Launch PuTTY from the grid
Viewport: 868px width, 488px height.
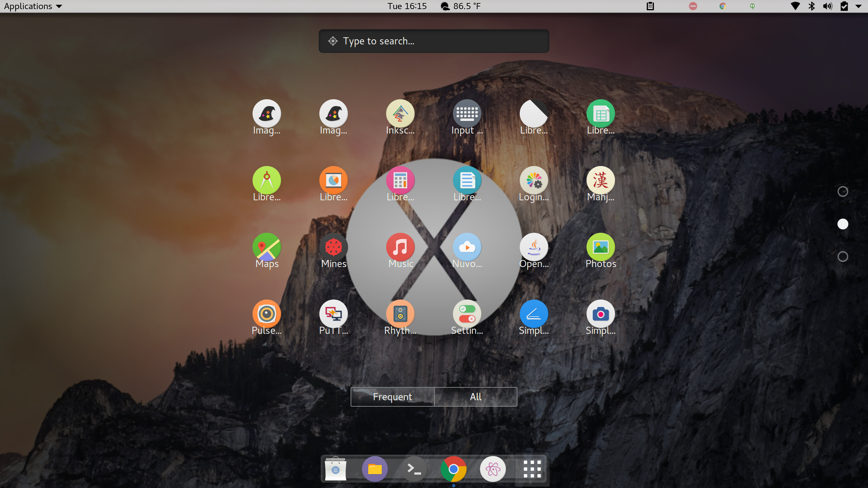(x=334, y=314)
